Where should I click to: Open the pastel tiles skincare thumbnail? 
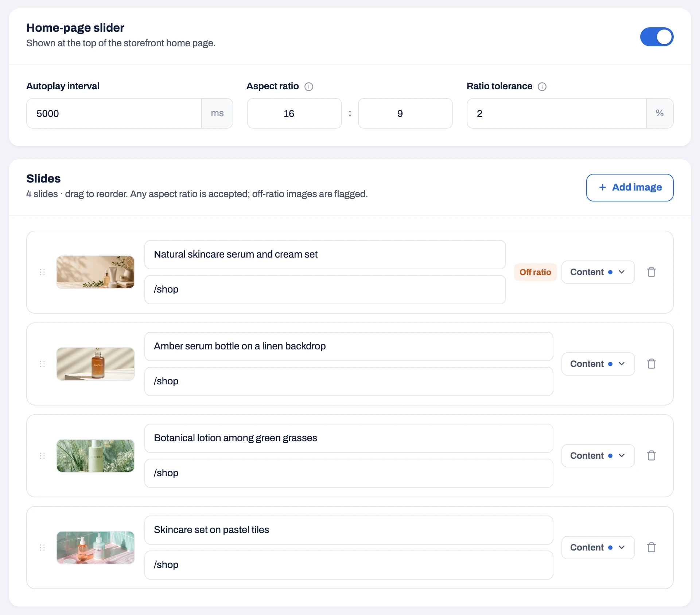96,548
